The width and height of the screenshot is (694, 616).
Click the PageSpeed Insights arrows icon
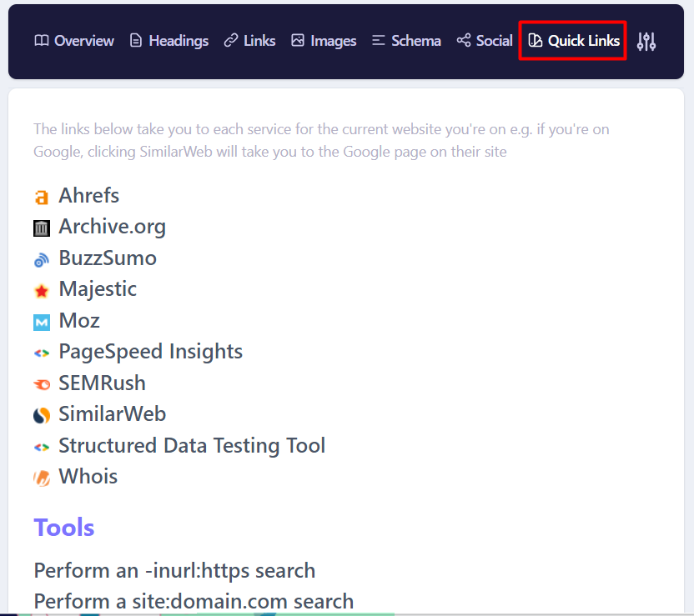click(42, 353)
